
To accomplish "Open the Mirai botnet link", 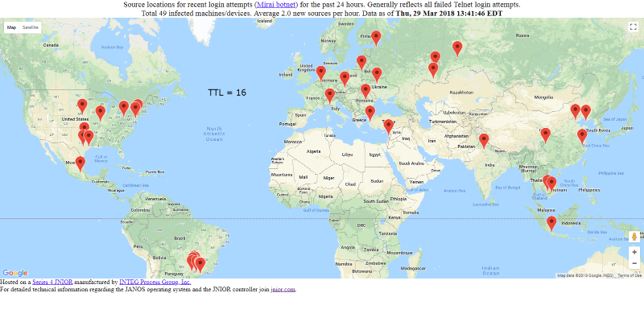I will pos(277,5).
